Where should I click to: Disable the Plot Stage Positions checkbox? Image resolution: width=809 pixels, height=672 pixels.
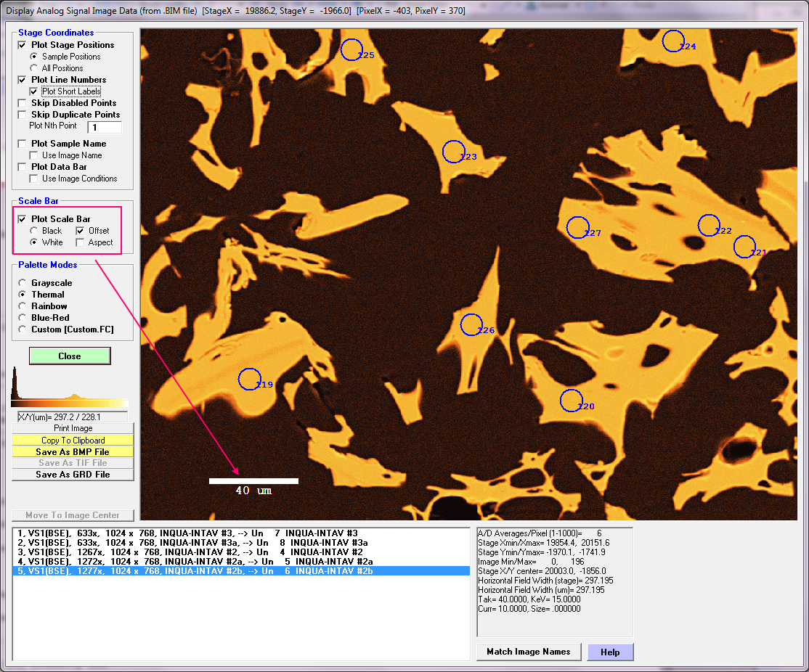tap(23, 45)
